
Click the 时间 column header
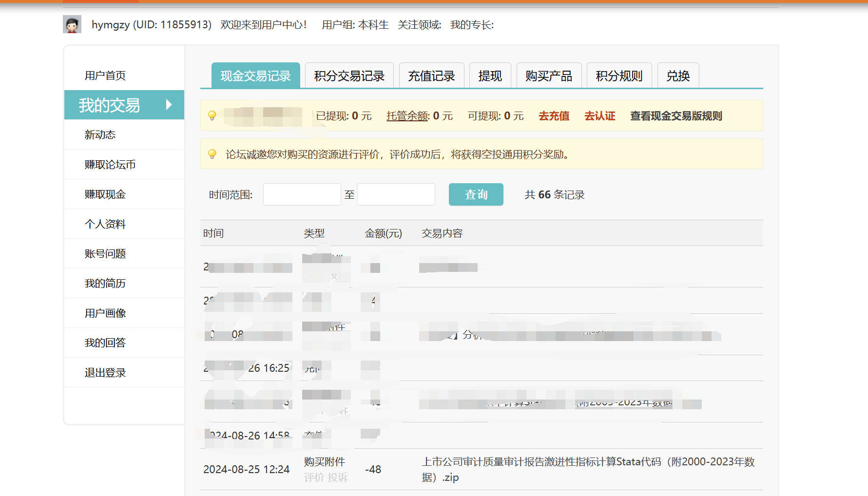pyautogui.click(x=213, y=233)
